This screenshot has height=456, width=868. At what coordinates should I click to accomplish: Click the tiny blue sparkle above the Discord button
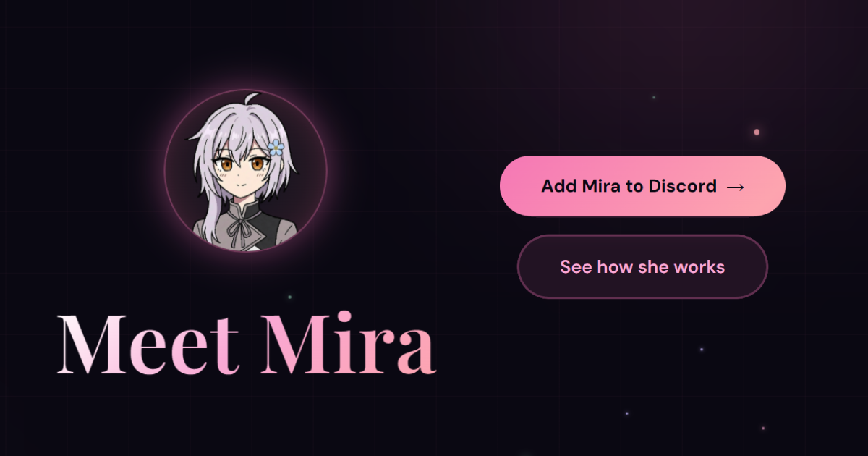tap(654, 98)
